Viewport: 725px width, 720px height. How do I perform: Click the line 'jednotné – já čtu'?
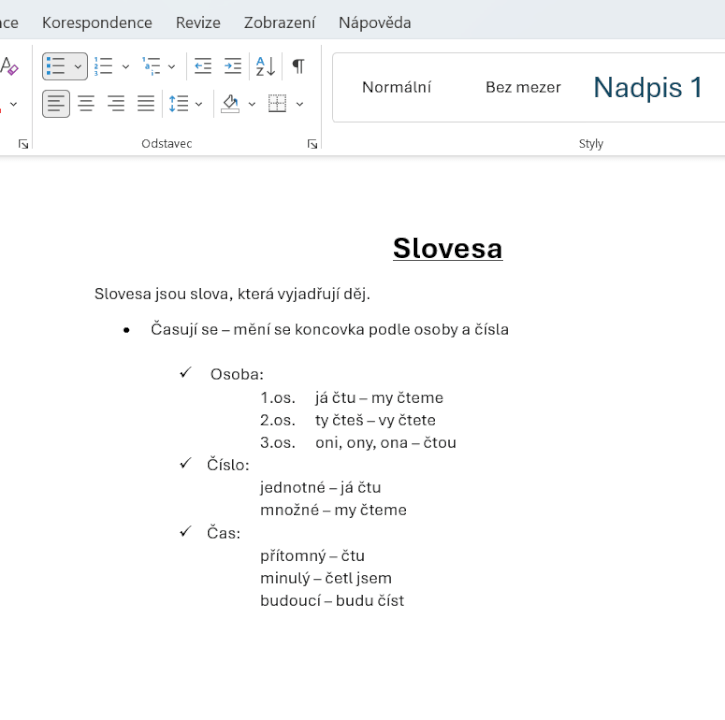pos(320,487)
